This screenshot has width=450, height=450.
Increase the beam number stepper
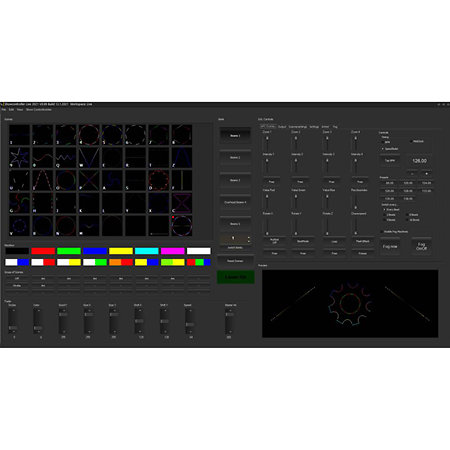(x=248, y=237)
